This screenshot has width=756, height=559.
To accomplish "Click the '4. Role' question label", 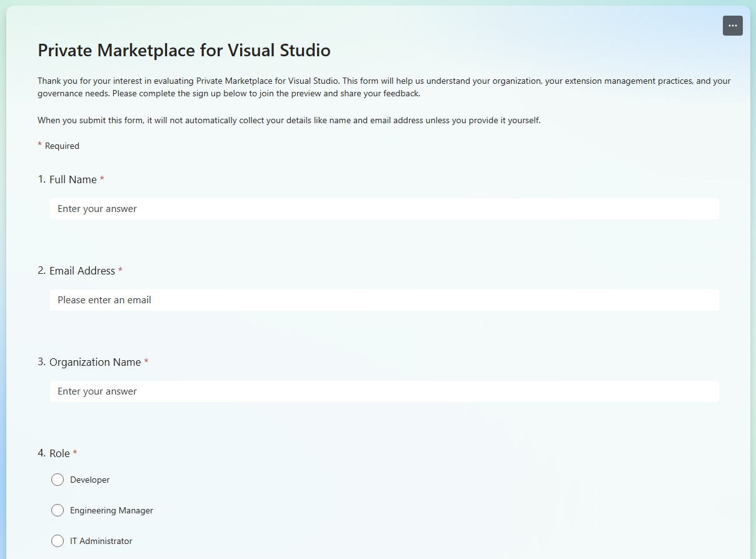I will 58,453.
